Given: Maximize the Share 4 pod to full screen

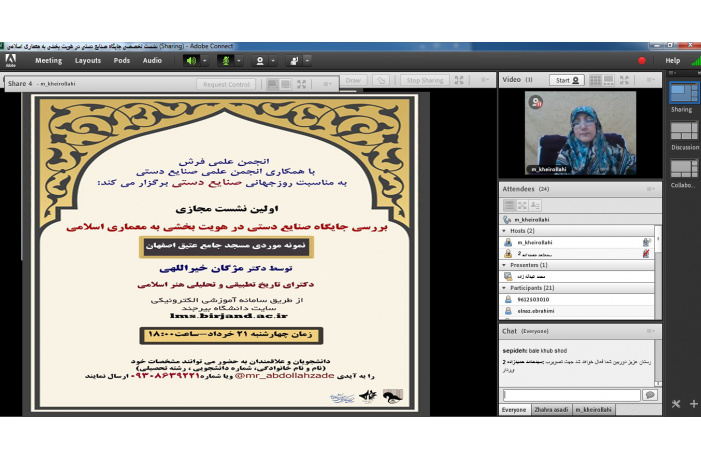Looking at the screenshot, I should [302, 84].
